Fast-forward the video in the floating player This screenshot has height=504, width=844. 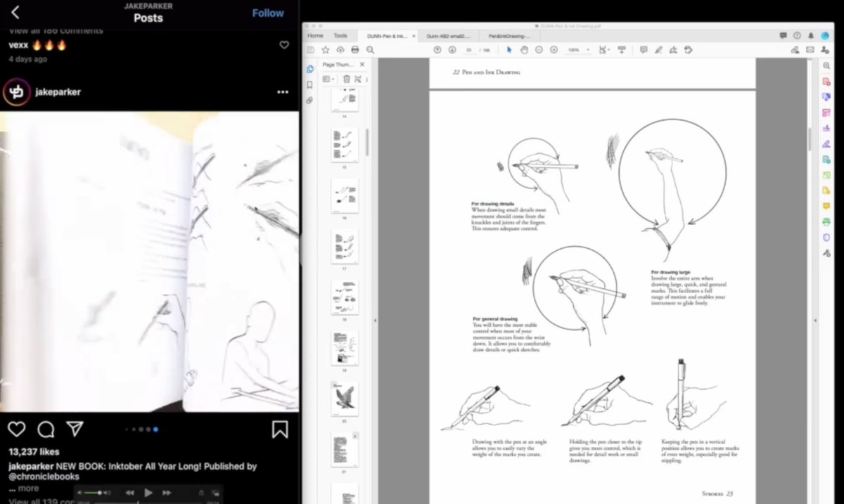(167, 493)
